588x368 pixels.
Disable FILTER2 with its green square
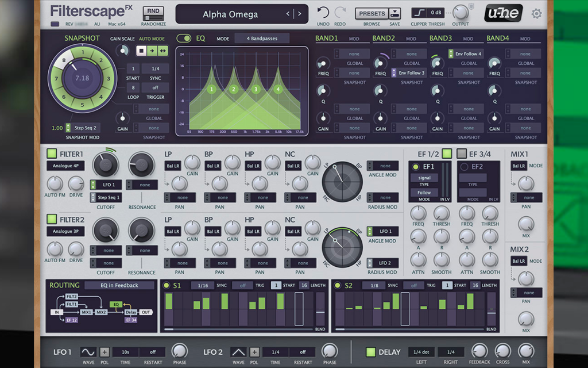point(52,219)
